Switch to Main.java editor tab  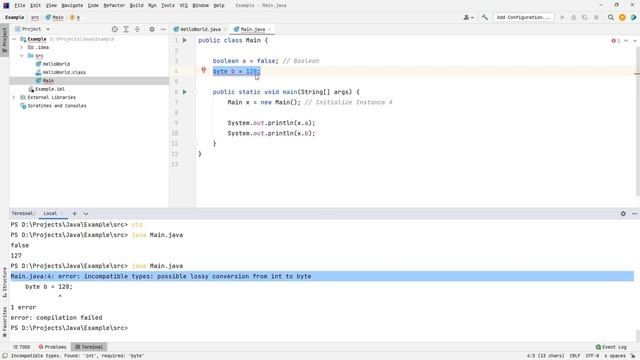(x=253, y=29)
